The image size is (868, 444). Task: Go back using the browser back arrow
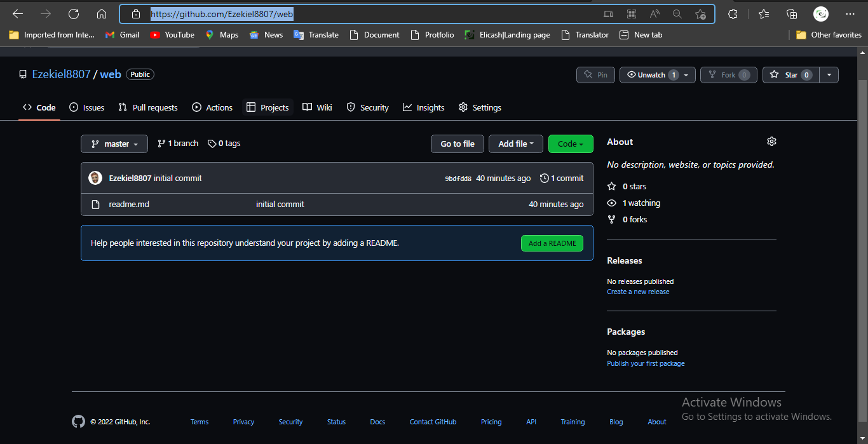pos(18,14)
